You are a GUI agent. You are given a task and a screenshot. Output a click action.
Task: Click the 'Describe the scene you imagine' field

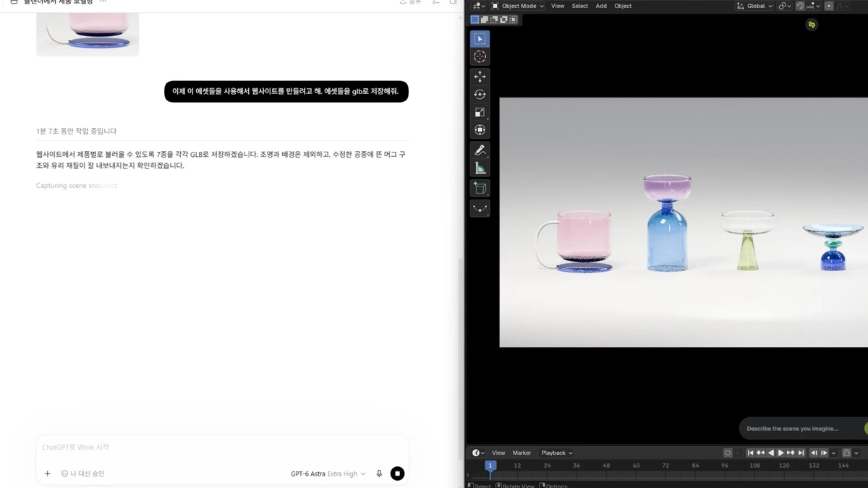click(x=803, y=429)
